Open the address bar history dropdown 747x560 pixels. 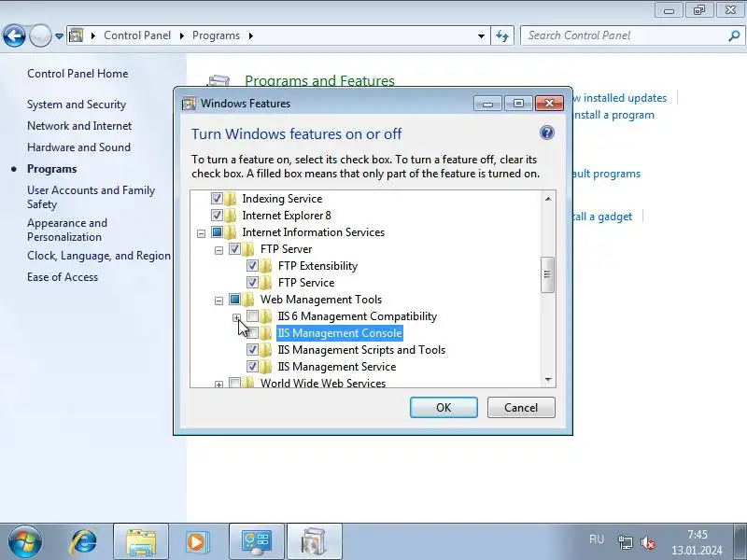481,35
